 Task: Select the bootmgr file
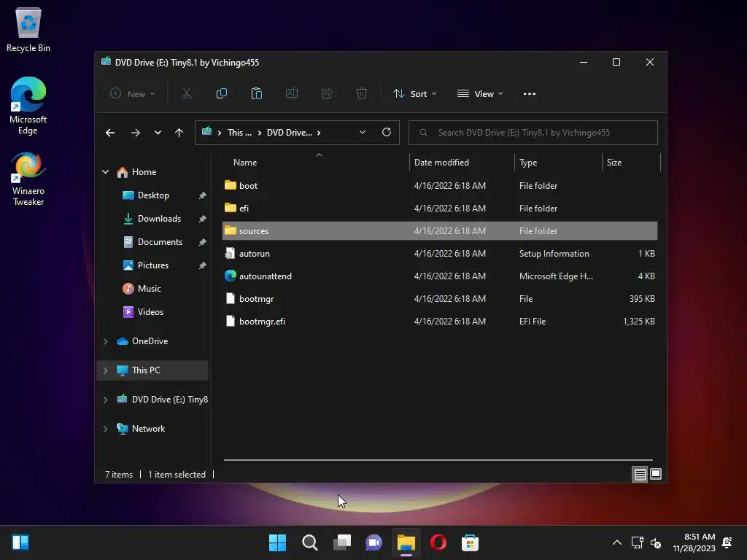440,299
